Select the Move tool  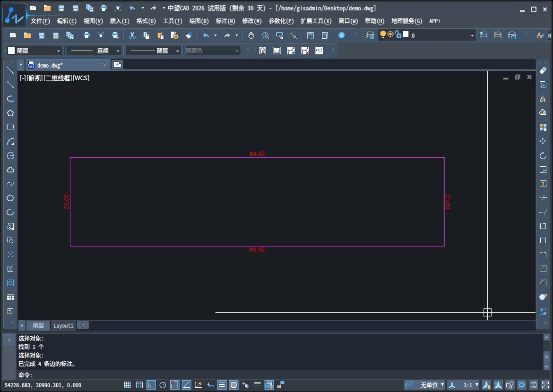coord(543,141)
